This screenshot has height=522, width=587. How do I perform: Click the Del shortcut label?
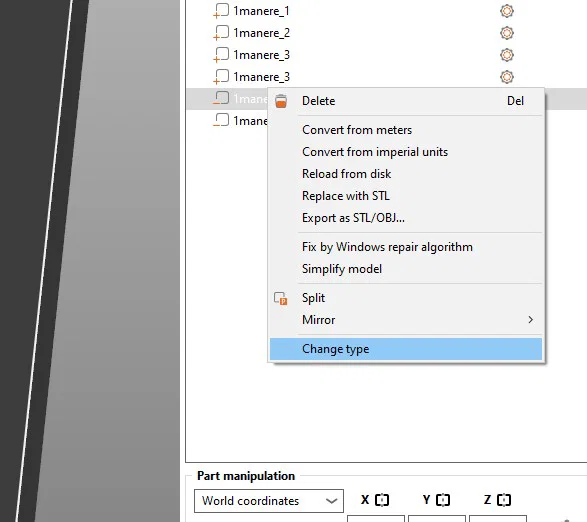coord(515,101)
